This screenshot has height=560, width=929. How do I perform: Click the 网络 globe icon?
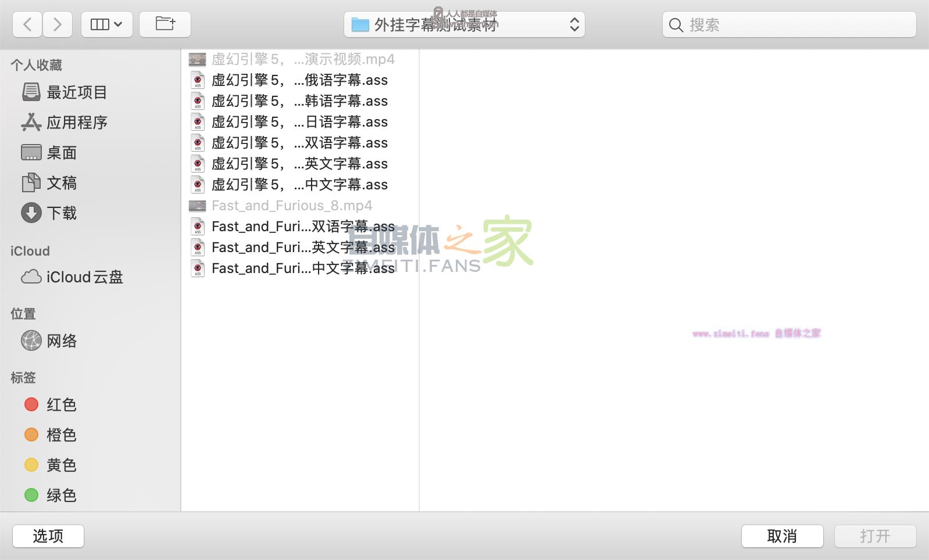click(x=31, y=340)
